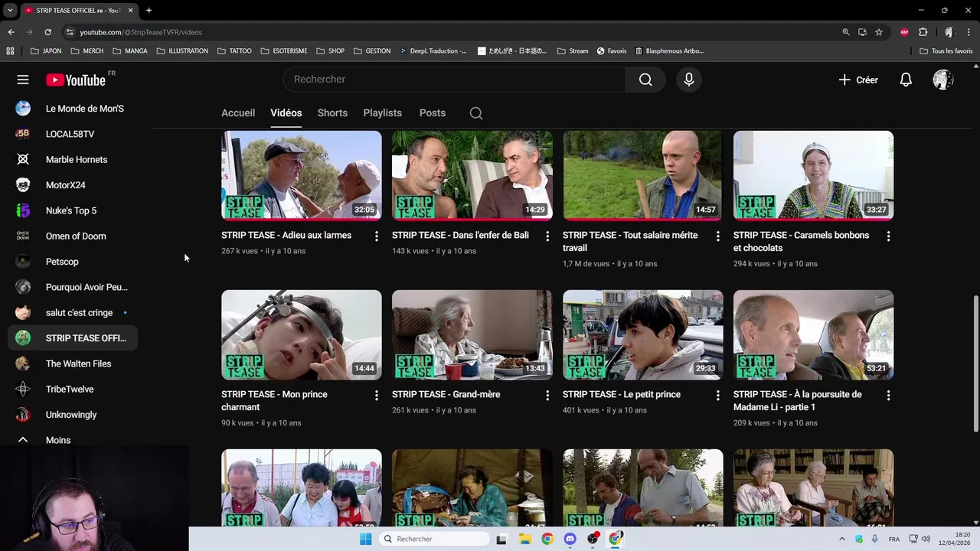Open the Unknowingly channel
Image resolution: width=980 pixels, height=551 pixels.
(x=73, y=415)
